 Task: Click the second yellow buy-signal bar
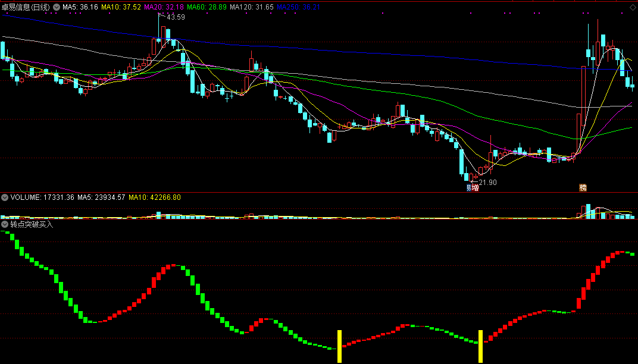click(x=480, y=347)
